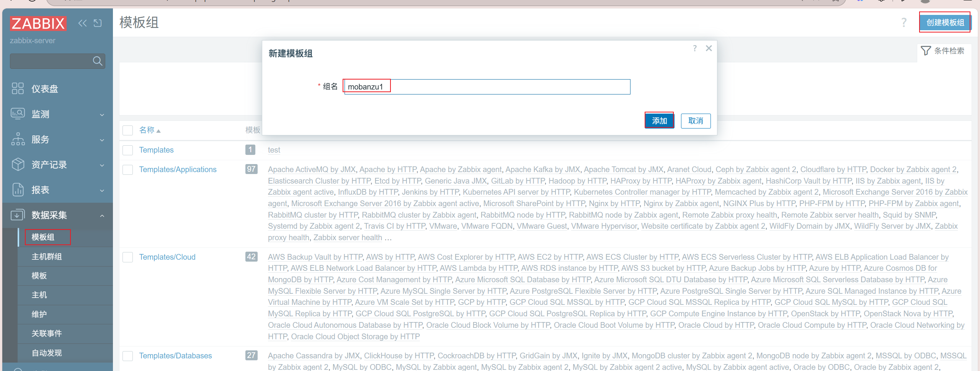The width and height of the screenshot is (980, 371).
Task: Check the Templates/Databases row checkbox
Action: 127,356
